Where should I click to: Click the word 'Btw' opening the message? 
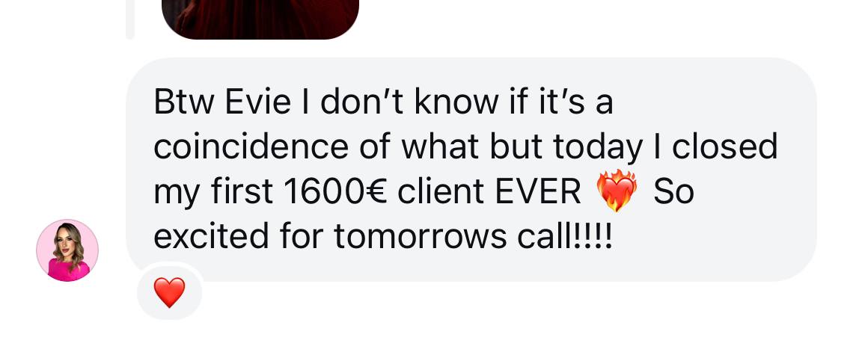coord(184,102)
